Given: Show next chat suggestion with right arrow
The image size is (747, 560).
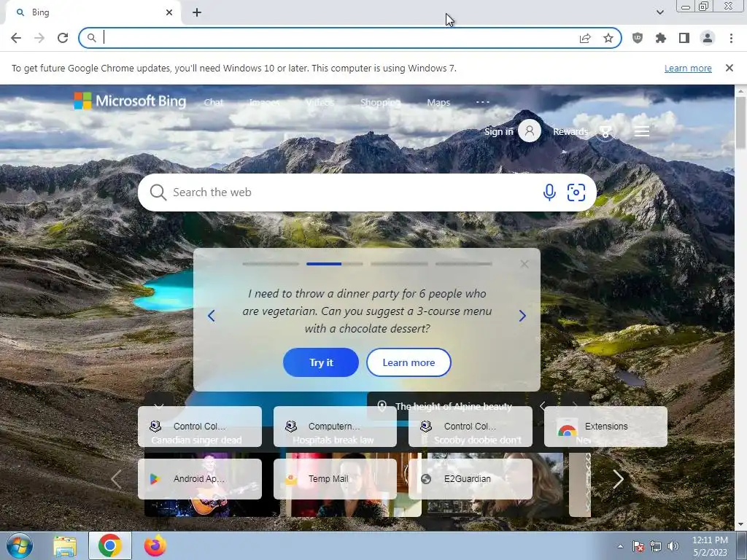Looking at the screenshot, I should [522, 316].
